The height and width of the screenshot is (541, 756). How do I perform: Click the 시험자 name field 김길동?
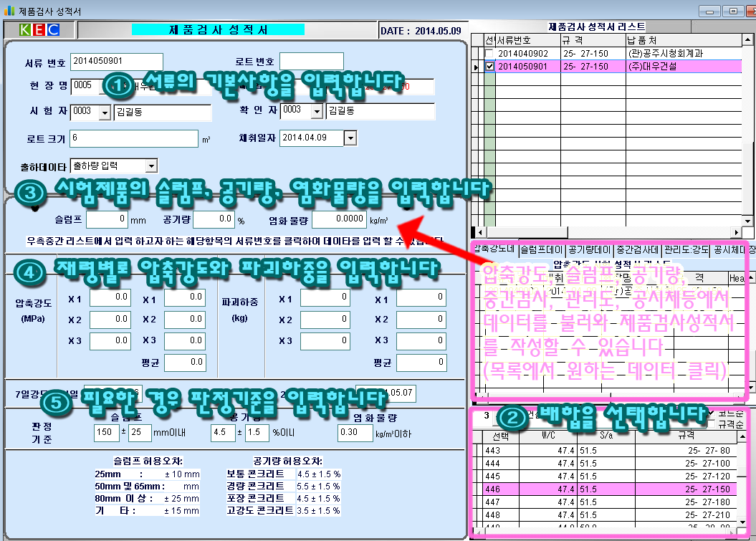[x=163, y=112]
